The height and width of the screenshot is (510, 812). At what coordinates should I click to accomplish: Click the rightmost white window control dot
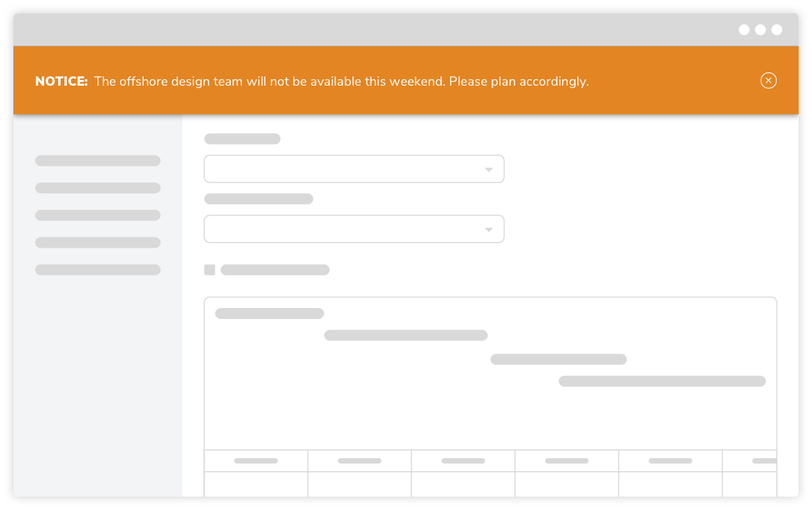point(777,30)
